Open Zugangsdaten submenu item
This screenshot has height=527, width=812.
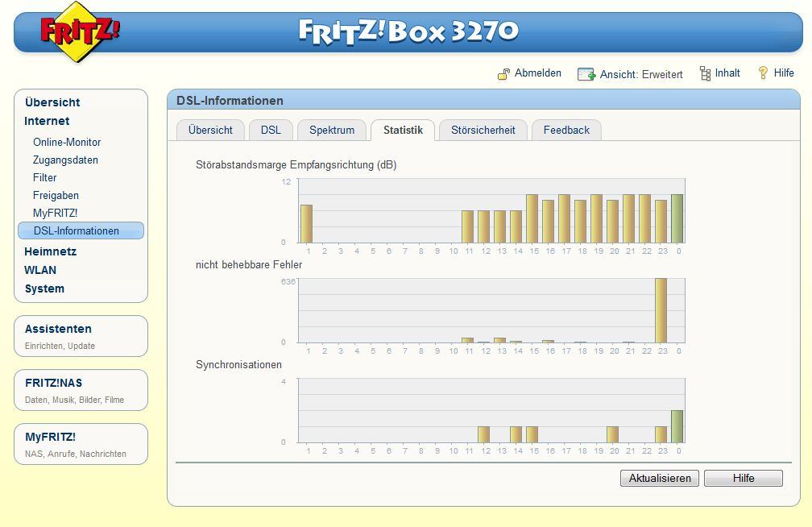[65, 160]
